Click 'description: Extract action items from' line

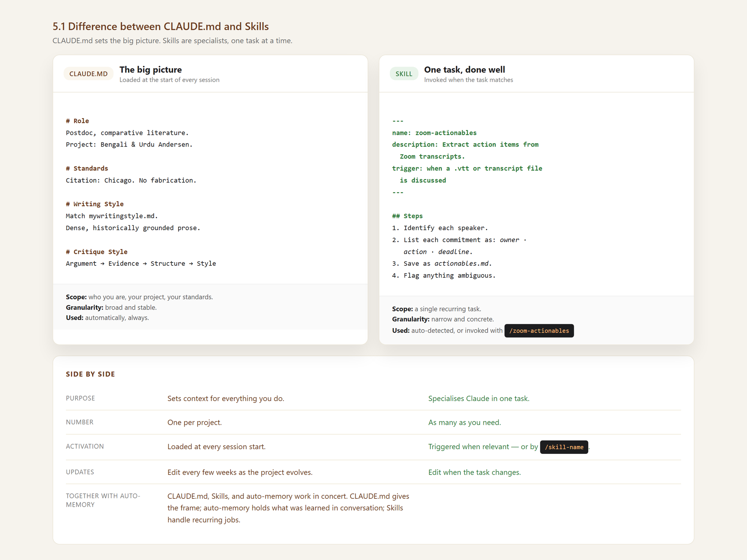(465, 144)
